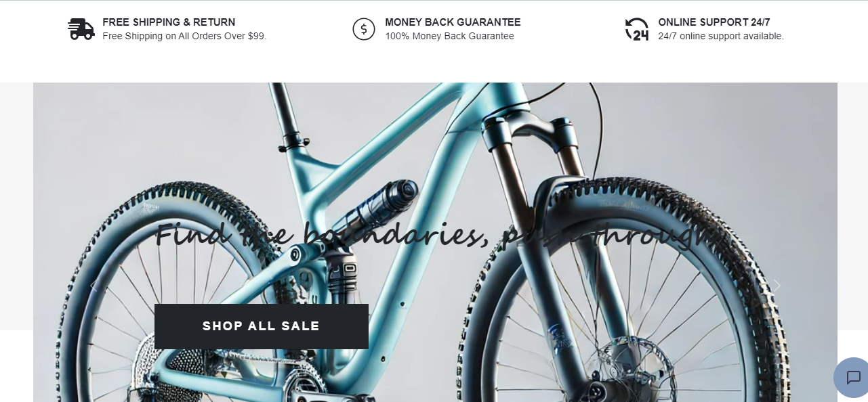The image size is (868, 402).
Task: Select the Free Shipping & Return heading
Action: [x=169, y=22]
